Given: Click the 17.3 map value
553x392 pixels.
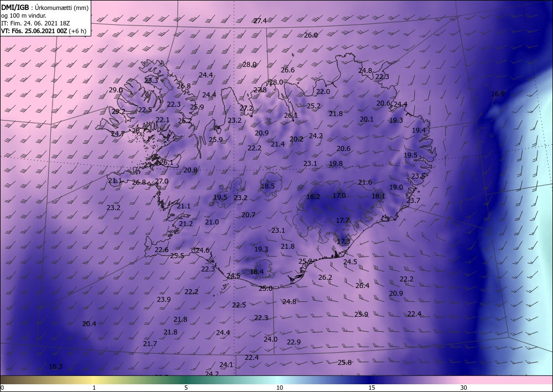Looking at the screenshot, I should 343,242.
